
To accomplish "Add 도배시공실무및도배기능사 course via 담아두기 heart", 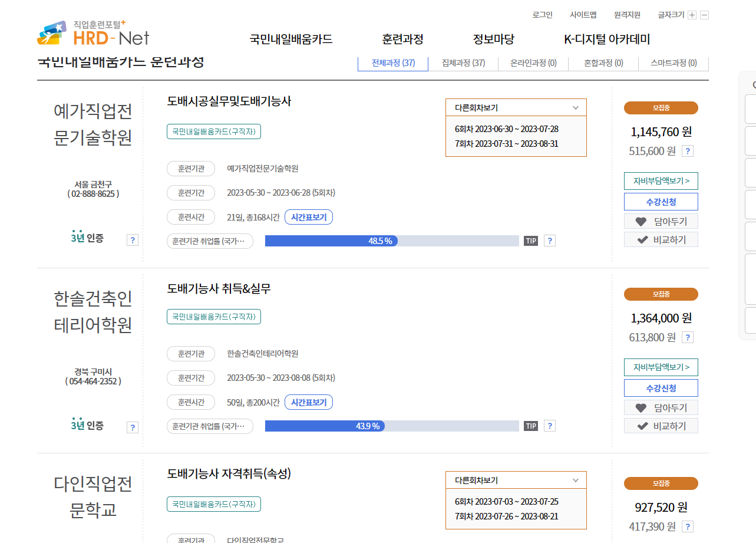I will 661,221.
